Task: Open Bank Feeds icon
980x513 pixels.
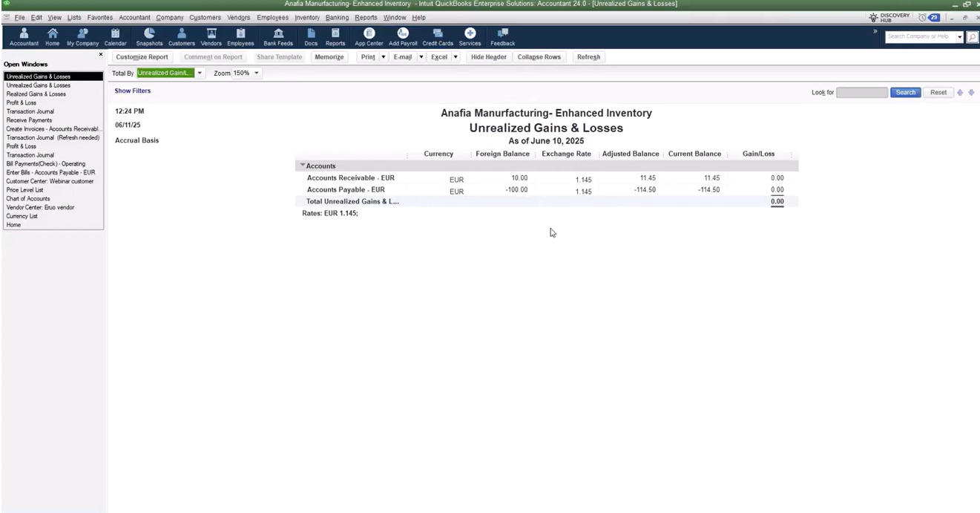Action: pos(278,36)
